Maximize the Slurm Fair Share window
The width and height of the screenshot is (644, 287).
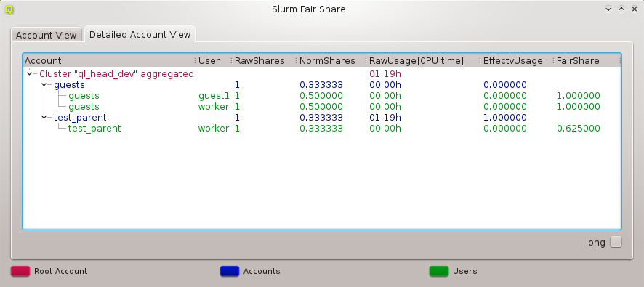(x=621, y=9)
